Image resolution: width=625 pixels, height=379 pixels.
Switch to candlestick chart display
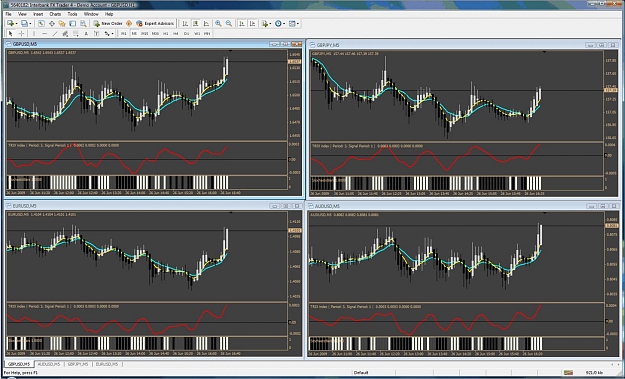[x=196, y=24]
